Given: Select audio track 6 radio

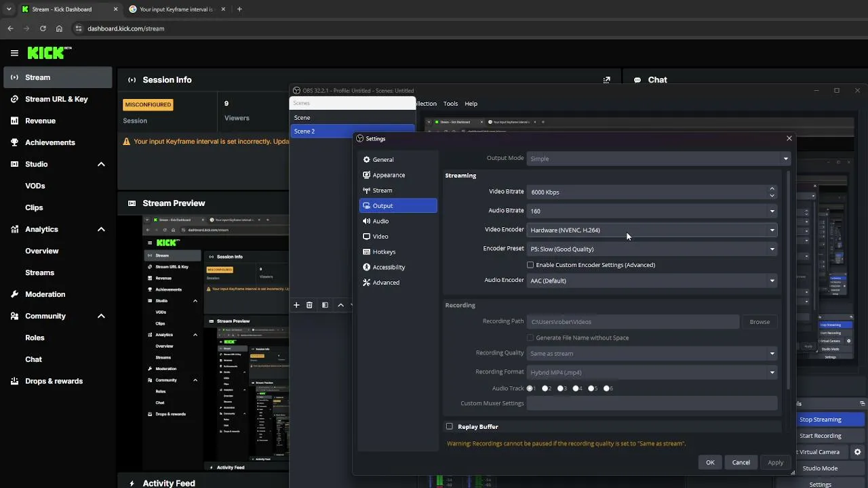Looking at the screenshot, I should coord(607,388).
